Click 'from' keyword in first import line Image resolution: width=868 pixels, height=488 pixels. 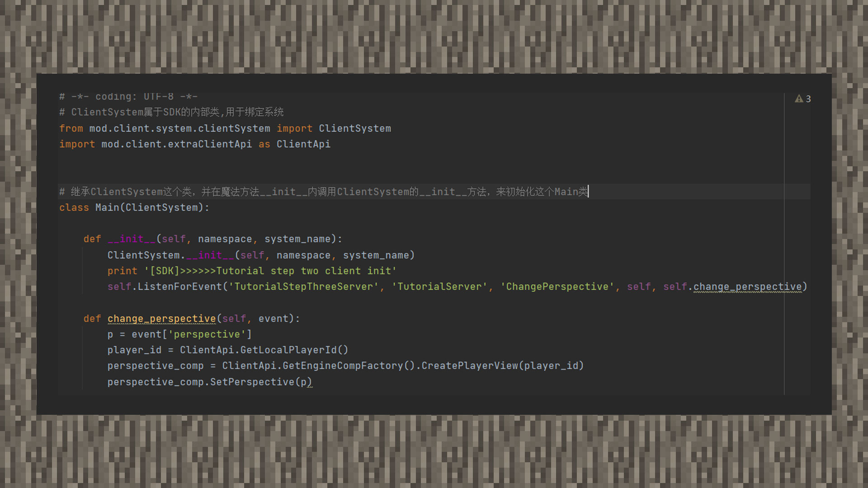tap(71, 128)
